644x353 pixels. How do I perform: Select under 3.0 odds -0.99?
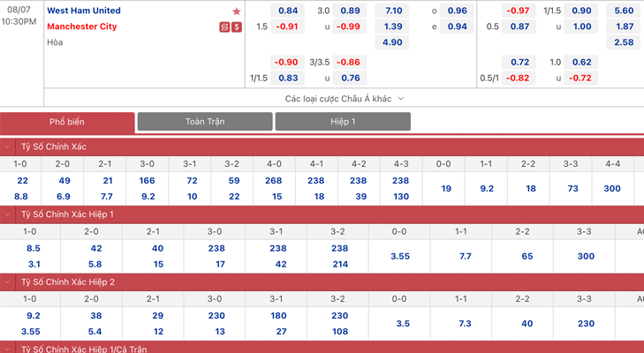coord(350,26)
